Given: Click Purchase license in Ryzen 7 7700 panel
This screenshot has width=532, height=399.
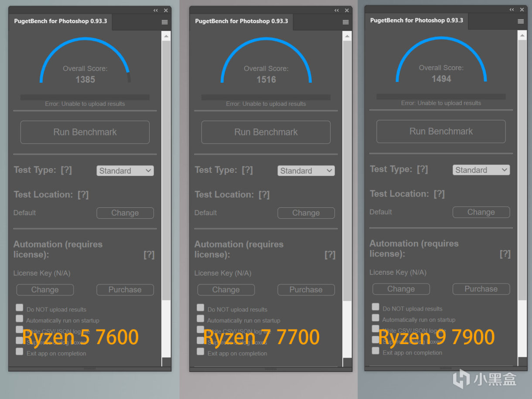Looking at the screenshot, I should point(306,290).
